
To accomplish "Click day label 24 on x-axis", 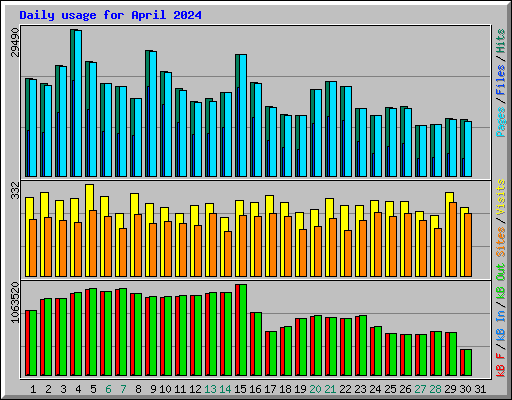I will coord(375,389).
